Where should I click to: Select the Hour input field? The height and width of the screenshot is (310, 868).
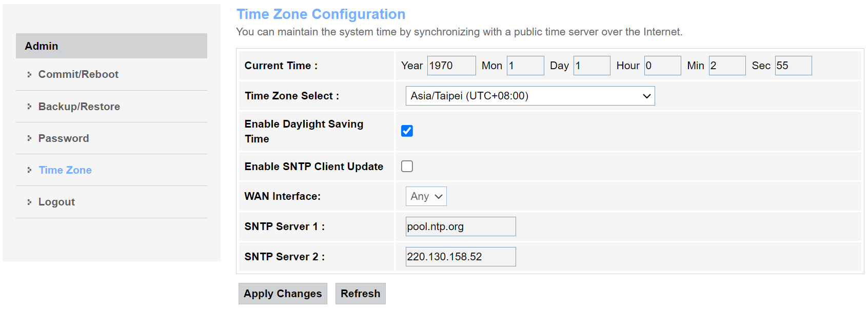coord(662,66)
